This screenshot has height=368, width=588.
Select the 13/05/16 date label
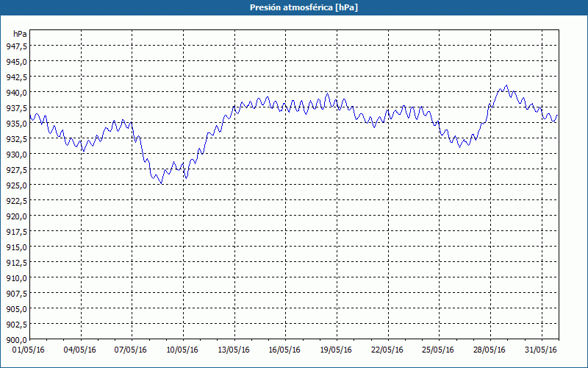pos(234,350)
